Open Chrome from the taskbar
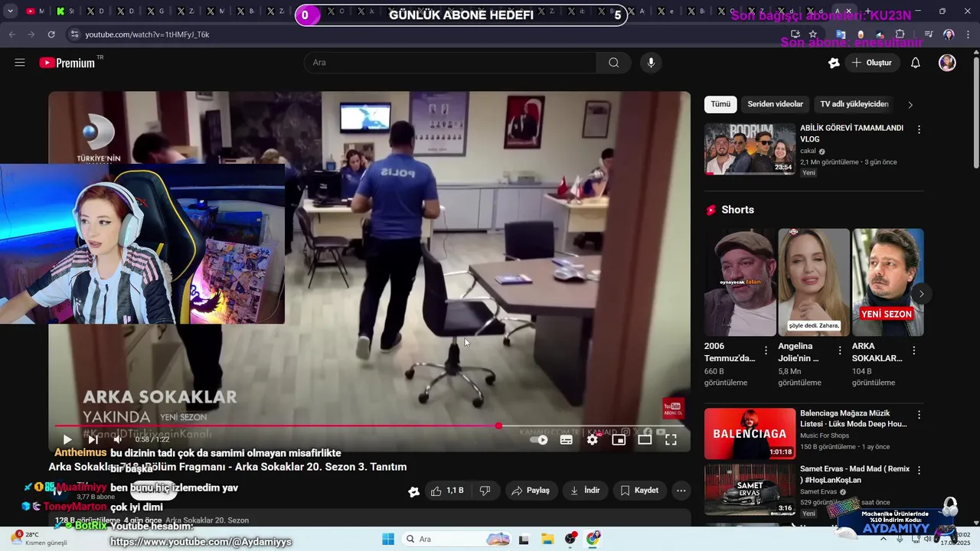Image resolution: width=980 pixels, height=551 pixels. click(593, 539)
